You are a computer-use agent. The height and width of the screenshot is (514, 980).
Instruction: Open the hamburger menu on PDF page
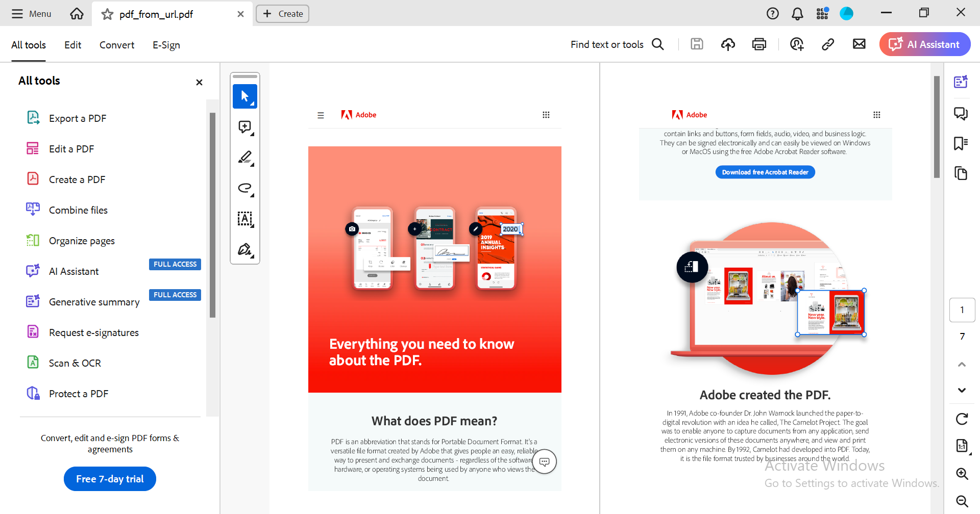(x=321, y=115)
